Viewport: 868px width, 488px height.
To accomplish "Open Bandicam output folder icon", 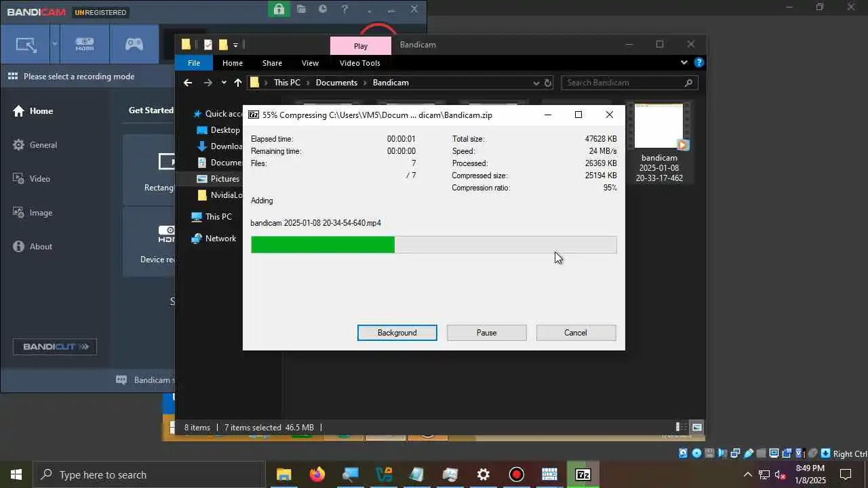I will (301, 9).
